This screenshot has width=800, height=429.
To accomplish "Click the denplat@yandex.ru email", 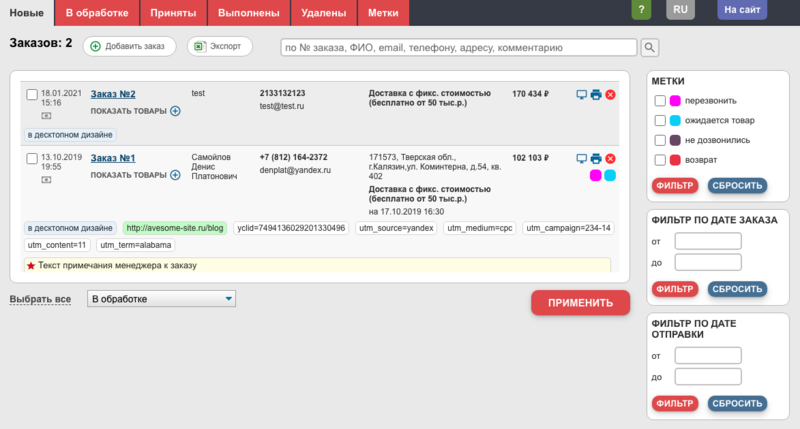I will tap(295, 170).
